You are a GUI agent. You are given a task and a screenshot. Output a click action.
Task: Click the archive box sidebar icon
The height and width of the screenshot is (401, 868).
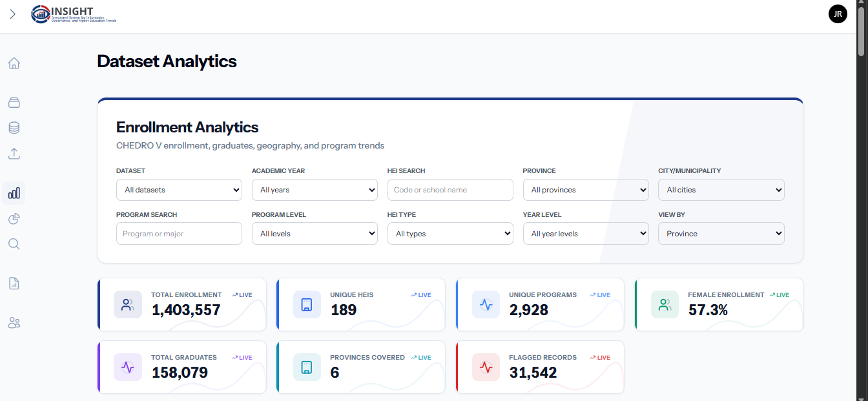14,102
